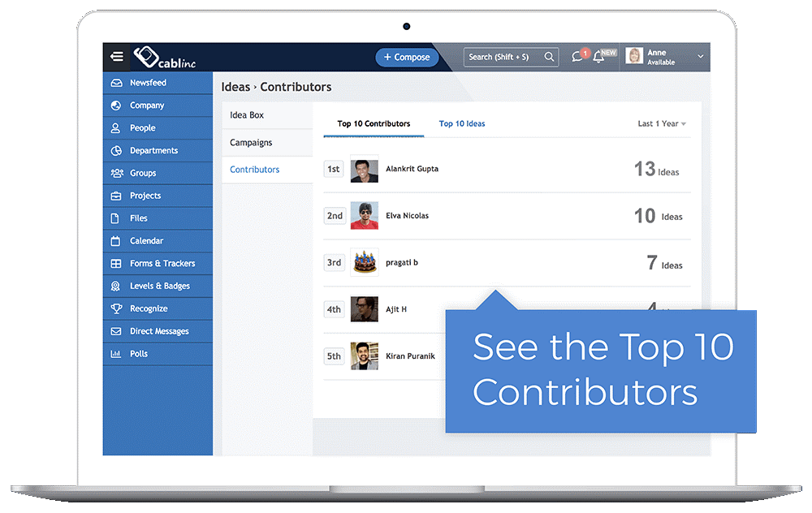Click the Departments pie icon

click(x=116, y=151)
